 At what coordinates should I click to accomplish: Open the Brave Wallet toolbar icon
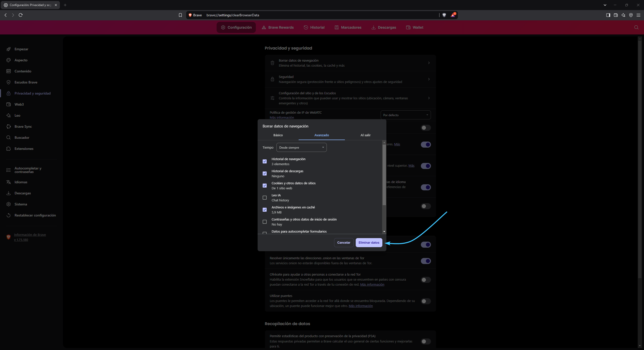(x=616, y=15)
